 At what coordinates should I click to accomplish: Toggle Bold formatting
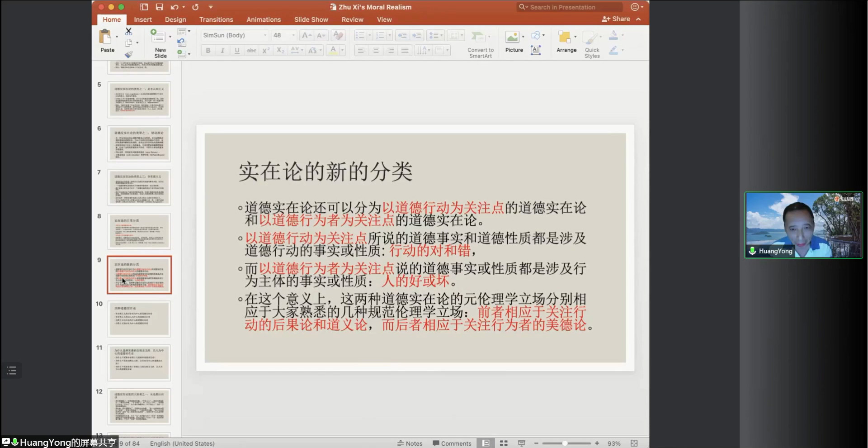coord(208,50)
